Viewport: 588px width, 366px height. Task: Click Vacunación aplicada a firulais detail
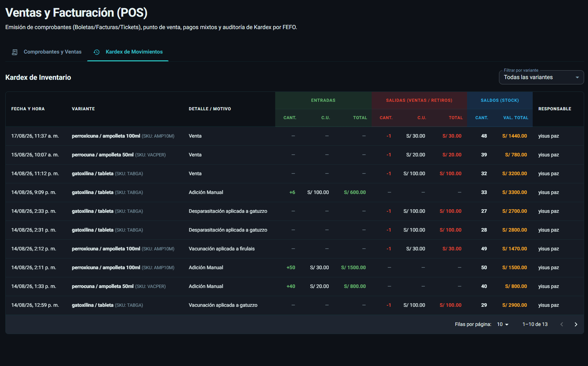pyautogui.click(x=222, y=249)
